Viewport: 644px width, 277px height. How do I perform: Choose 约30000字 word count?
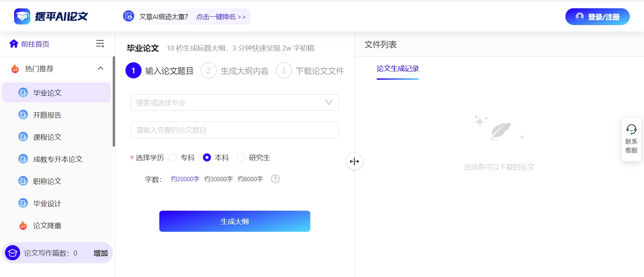(219, 179)
